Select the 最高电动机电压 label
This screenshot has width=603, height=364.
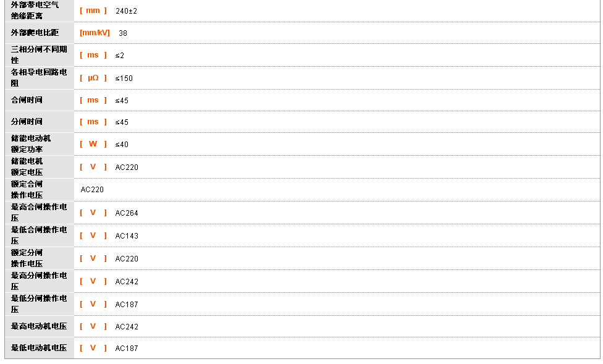[39, 326]
